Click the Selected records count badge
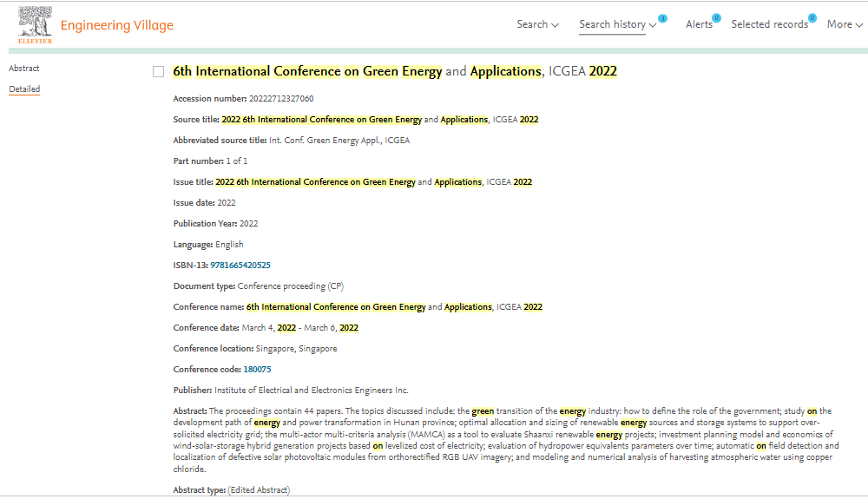 point(812,18)
